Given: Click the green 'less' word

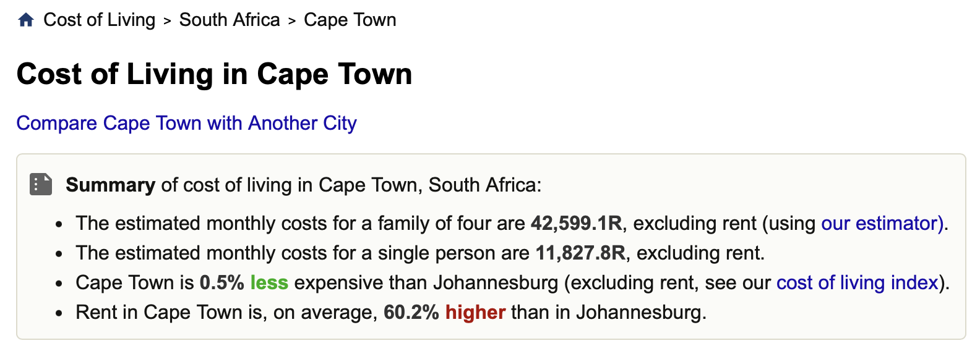Looking at the screenshot, I should tap(269, 282).
